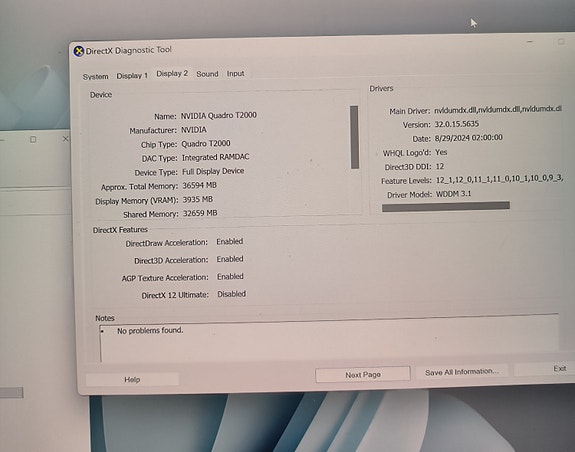Click the Drivers panel horizontal scrollbar
The image size is (575, 452).
pos(446,207)
